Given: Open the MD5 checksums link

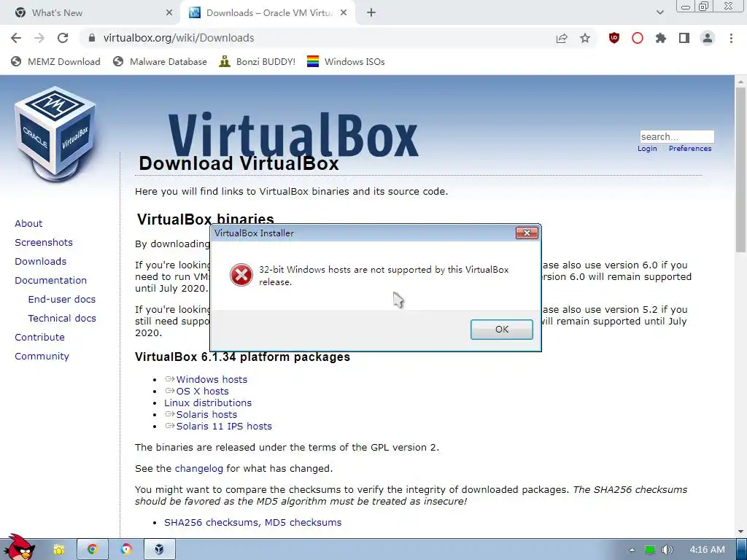Looking at the screenshot, I should click(x=303, y=522).
